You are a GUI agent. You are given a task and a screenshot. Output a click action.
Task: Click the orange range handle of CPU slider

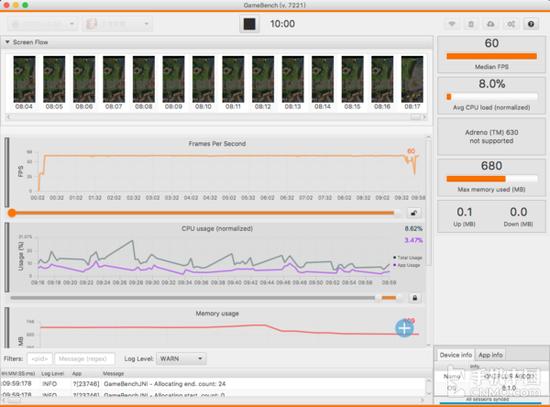pos(388,298)
